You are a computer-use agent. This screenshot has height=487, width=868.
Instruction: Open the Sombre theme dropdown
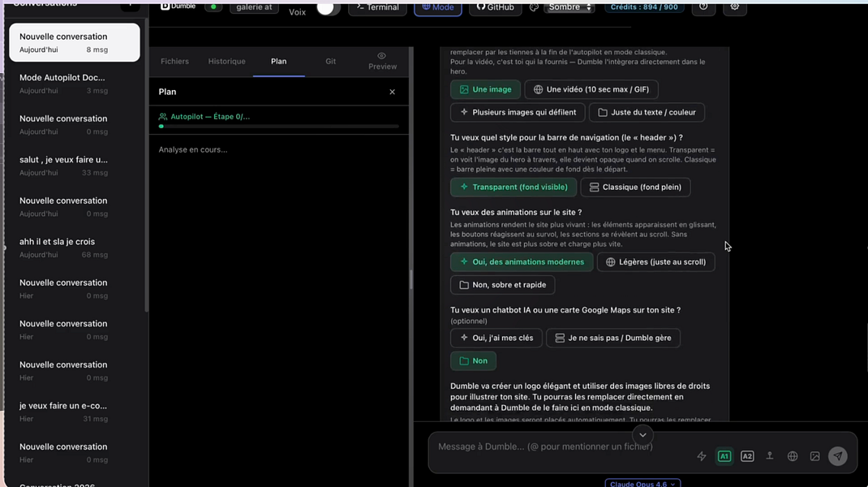[569, 7]
